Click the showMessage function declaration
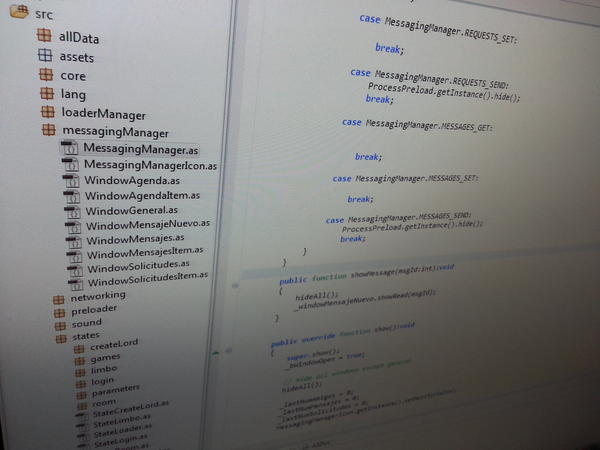This screenshot has height=450, width=600. point(366,274)
